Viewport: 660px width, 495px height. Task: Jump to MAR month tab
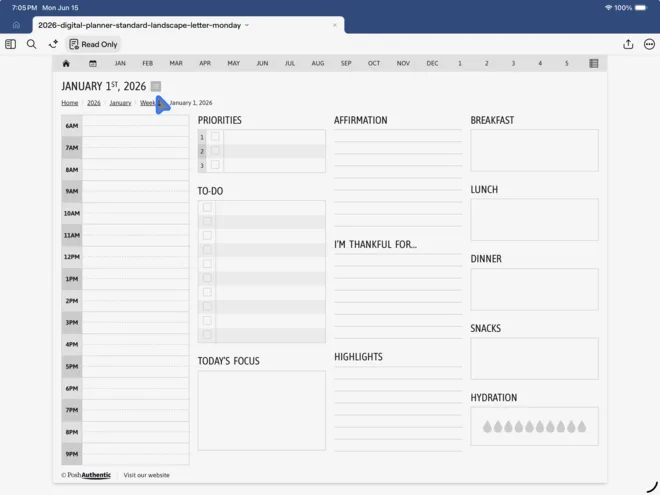pyautogui.click(x=176, y=64)
